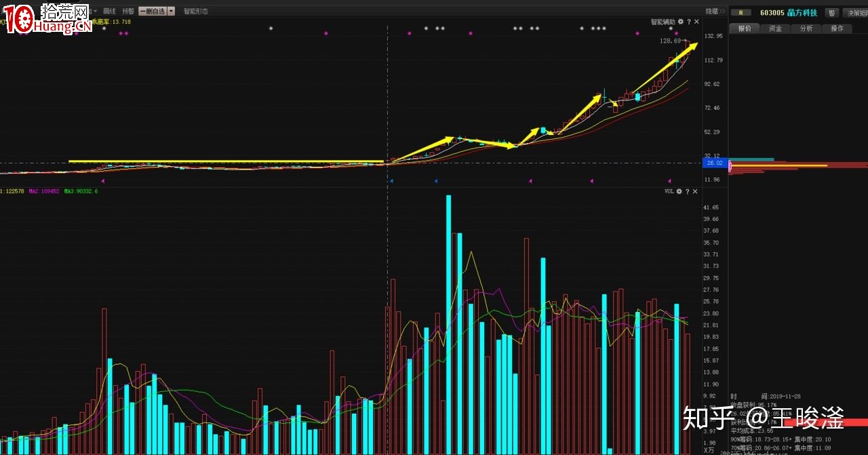Open the 智能辅助 indicator settings gear
The width and height of the screenshot is (868, 455).
coord(681,22)
